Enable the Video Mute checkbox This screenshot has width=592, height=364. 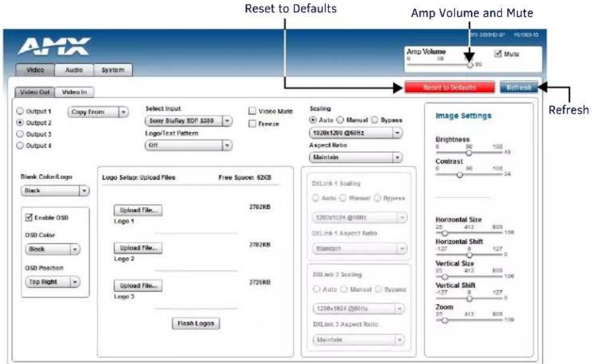[x=252, y=111]
